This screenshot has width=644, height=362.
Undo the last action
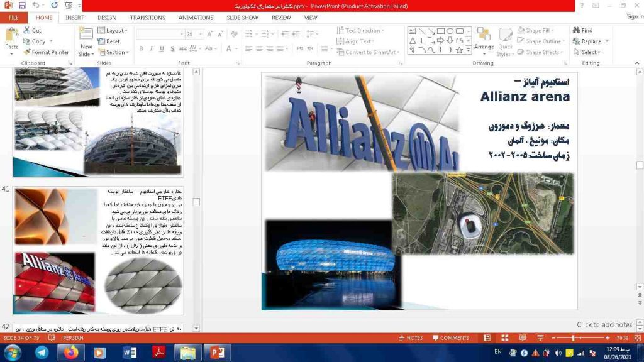click(x=36, y=5)
